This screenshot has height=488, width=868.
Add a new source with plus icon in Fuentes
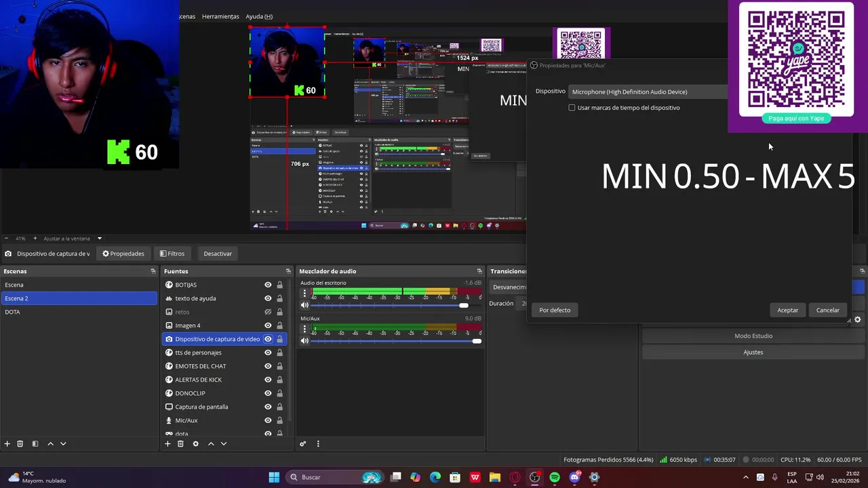pyautogui.click(x=167, y=444)
